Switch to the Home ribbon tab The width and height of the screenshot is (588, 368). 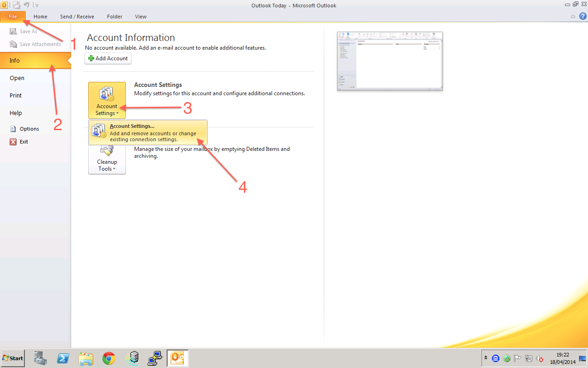tap(40, 17)
